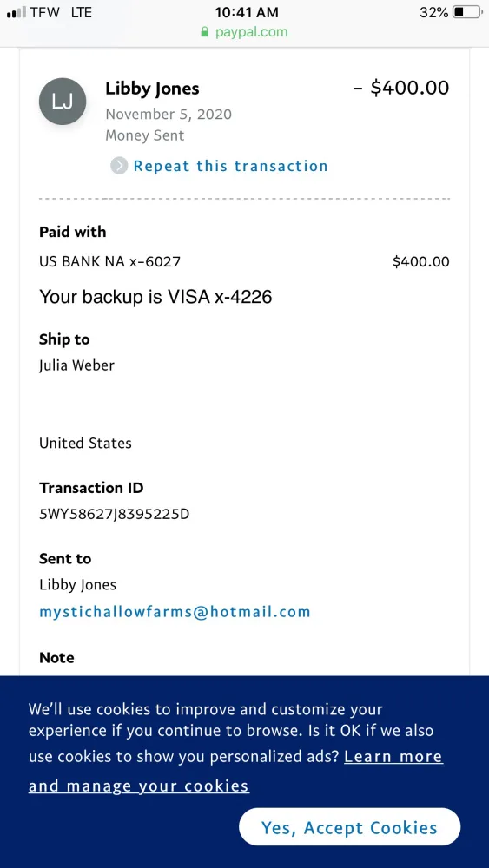Tap the LJ avatar circle

tap(63, 102)
